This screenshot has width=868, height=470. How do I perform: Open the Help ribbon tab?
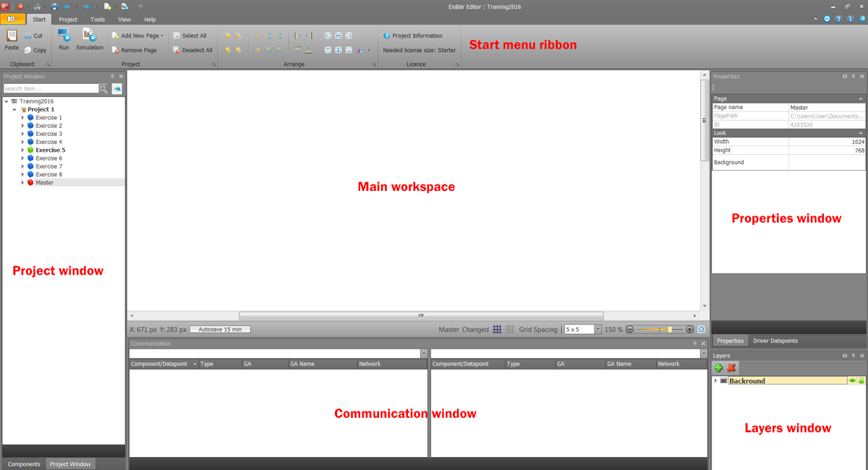pyautogui.click(x=150, y=20)
